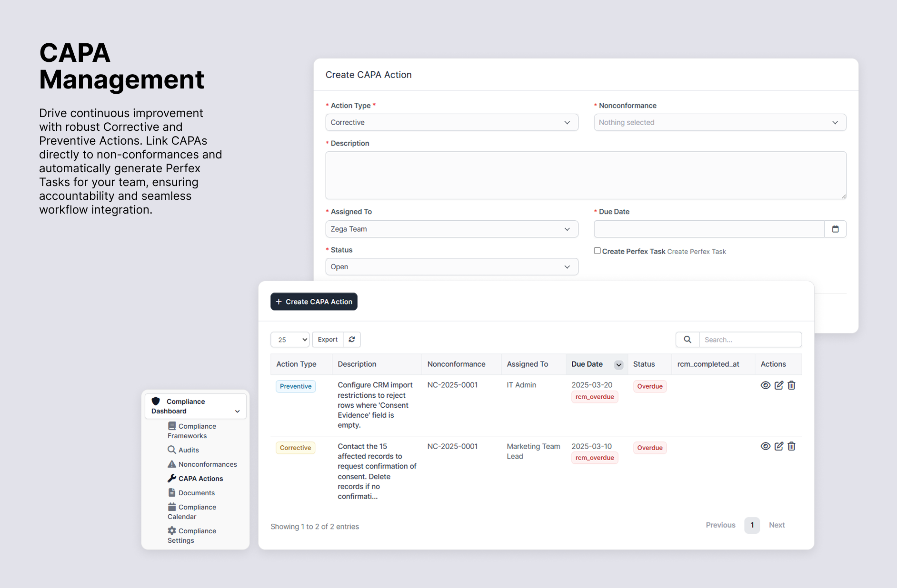Screen dimensions: 897x588
Task: Open the Nonconformance dropdown
Action: point(719,122)
